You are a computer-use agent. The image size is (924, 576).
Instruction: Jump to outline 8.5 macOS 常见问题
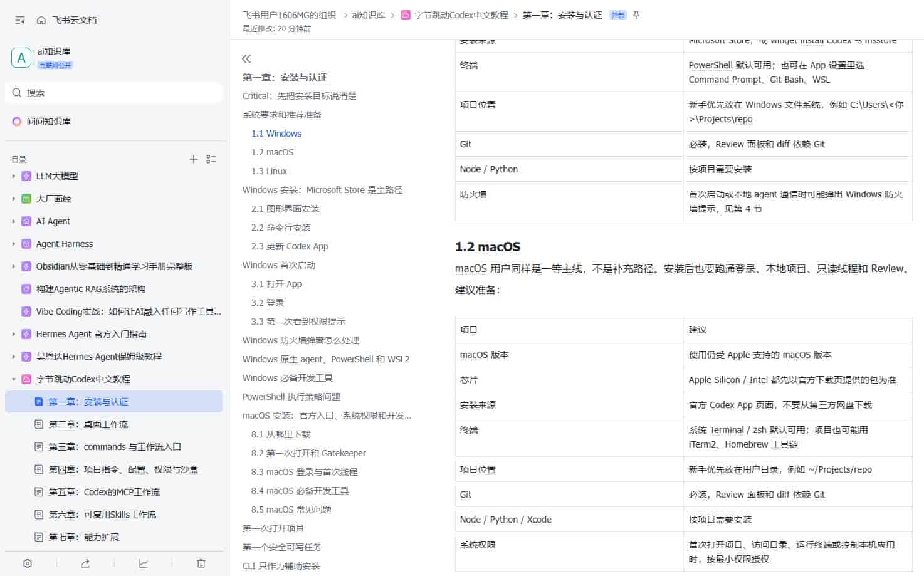[x=291, y=510]
